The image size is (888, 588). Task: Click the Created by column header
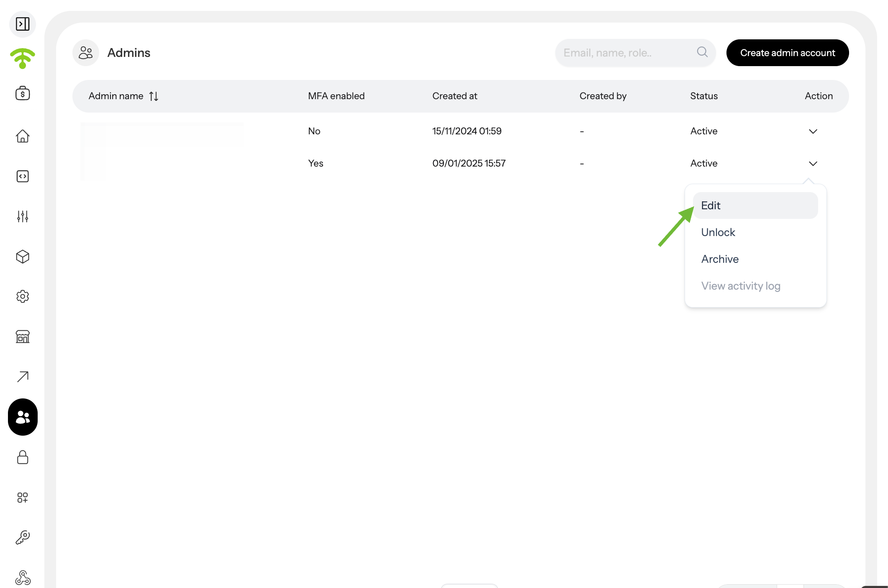pos(603,96)
